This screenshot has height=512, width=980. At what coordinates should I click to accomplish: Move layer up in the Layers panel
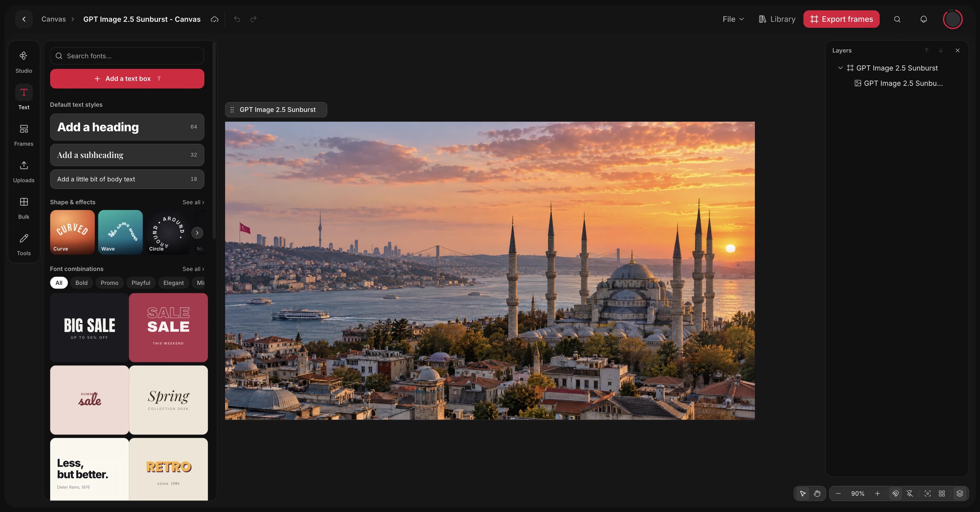(927, 50)
